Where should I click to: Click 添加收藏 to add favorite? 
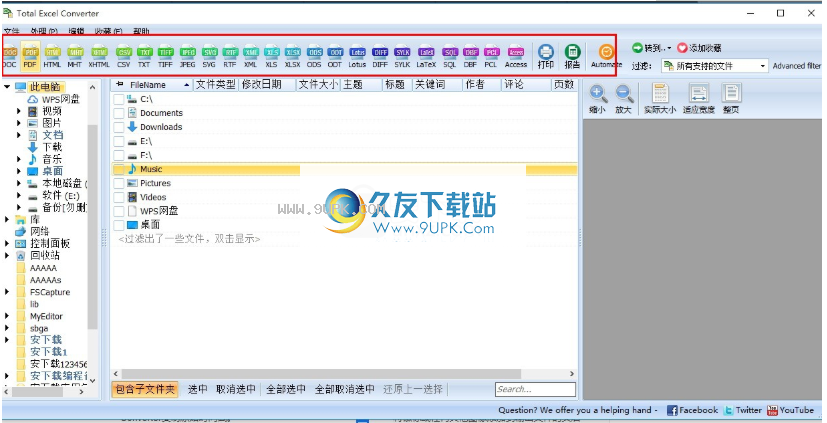(x=699, y=48)
